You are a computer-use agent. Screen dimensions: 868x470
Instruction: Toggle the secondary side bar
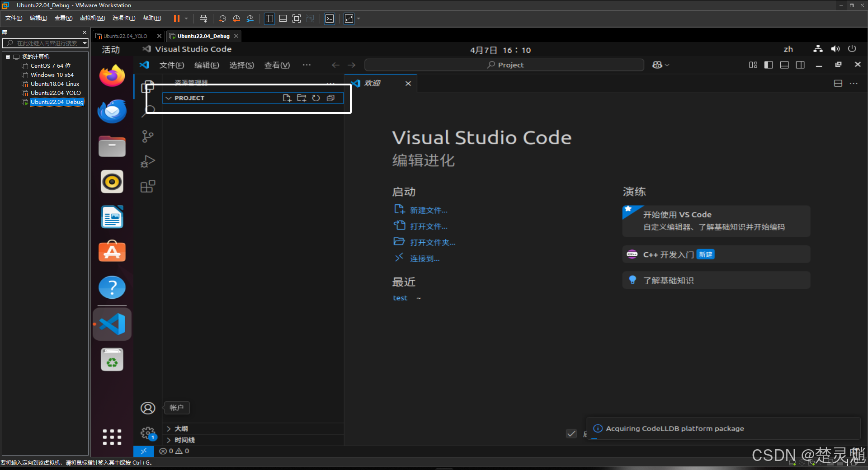(x=800, y=65)
